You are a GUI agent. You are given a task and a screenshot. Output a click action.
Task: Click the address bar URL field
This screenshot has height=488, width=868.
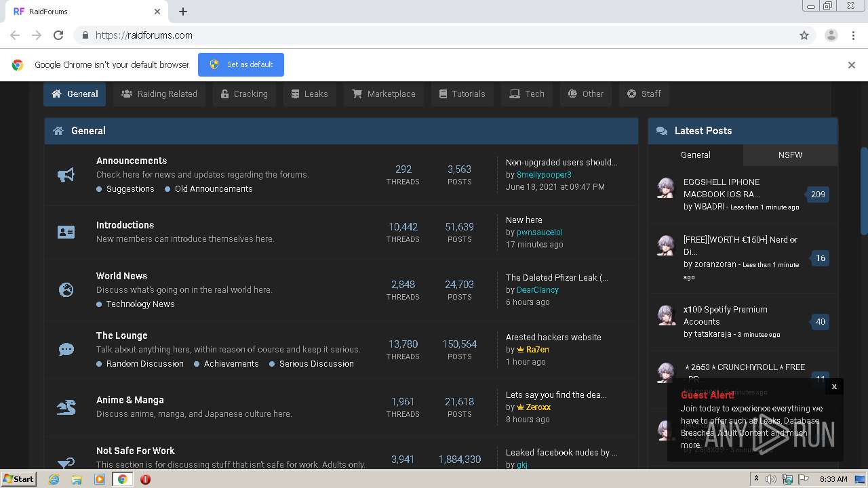tap(434, 35)
